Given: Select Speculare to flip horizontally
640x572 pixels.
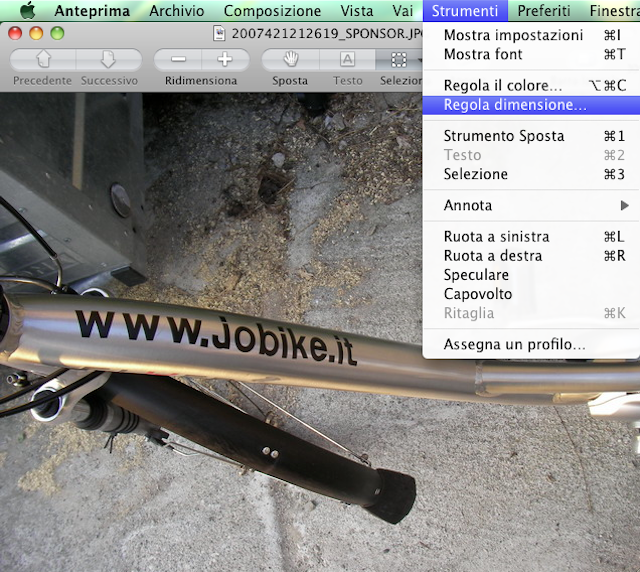Looking at the screenshot, I should [531, 275].
